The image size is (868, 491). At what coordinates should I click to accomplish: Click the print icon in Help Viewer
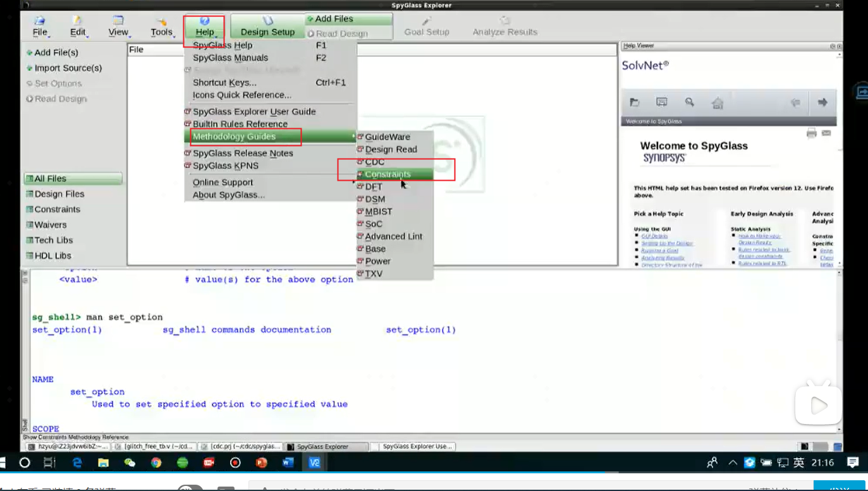pyautogui.click(x=812, y=133)
